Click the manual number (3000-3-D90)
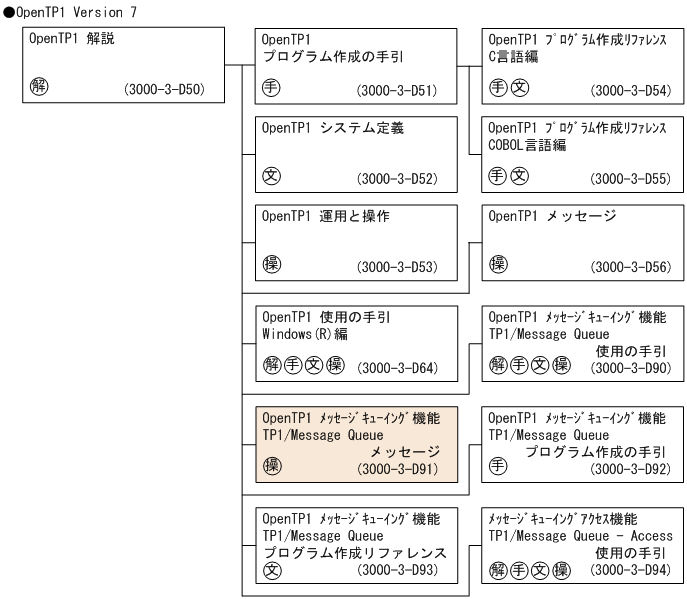The width and height of the screenshot is (687, 599). [631, 368]
